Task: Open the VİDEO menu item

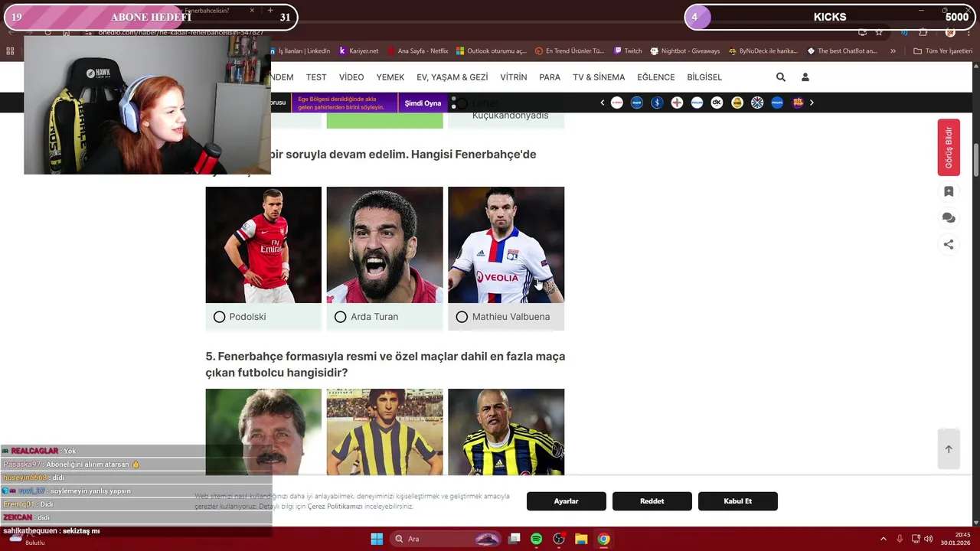Action: (x=351, y=77)
